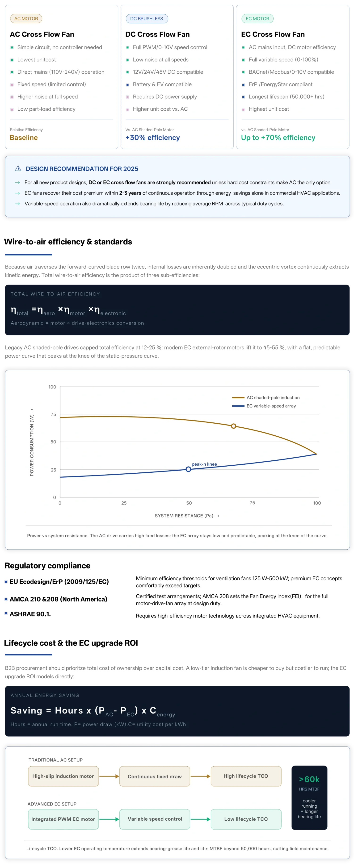This screenshot has width=354, height=868.
Task: Click 'Battery & EV compatible' bullet
Action: click(x=162, y=84)
